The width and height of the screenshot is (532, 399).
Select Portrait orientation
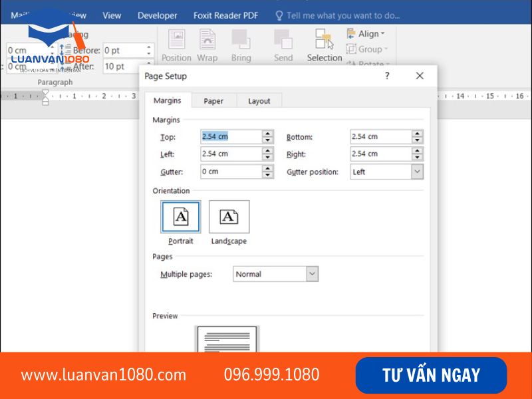click(x=180, y=217)
